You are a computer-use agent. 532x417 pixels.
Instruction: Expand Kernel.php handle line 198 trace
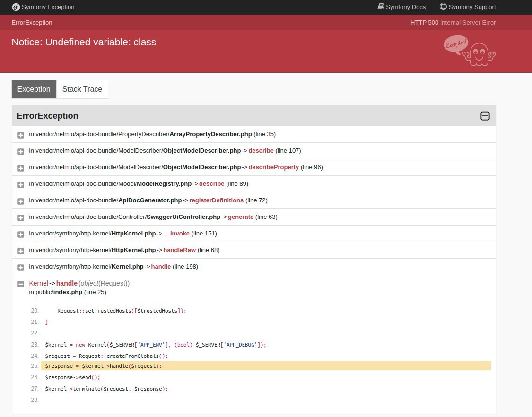21,268
